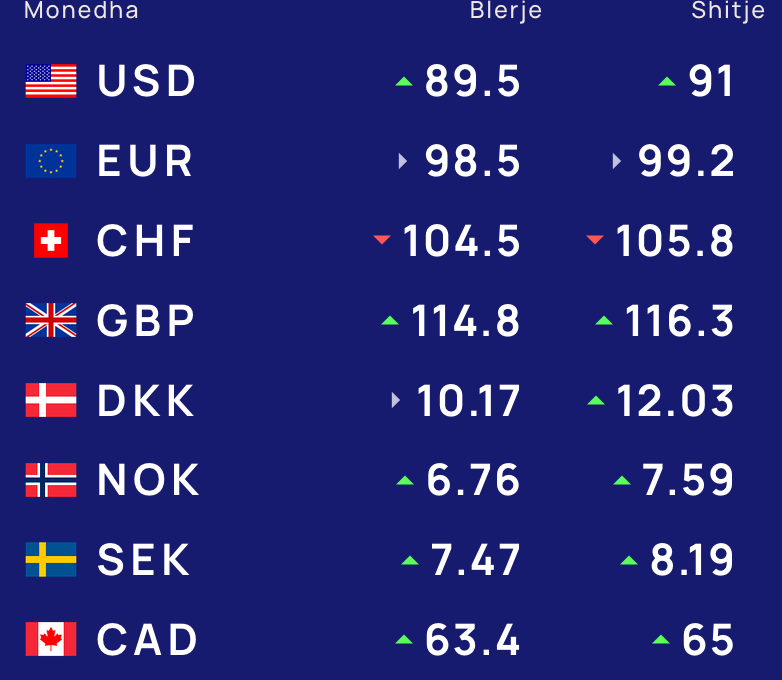Click red down arrow beside CHF 104.5
The width and height of the screenshot is (782, 680).
(382, 240)
